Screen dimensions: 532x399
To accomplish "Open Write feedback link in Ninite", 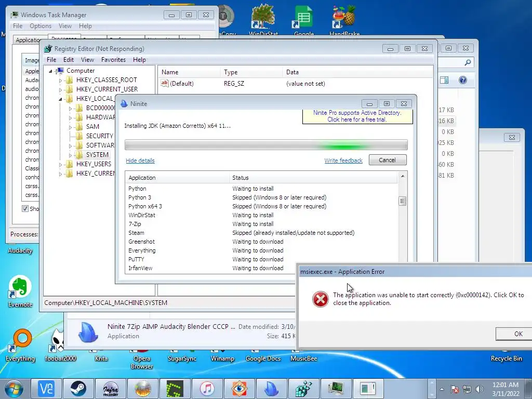I will pos(343,161).
